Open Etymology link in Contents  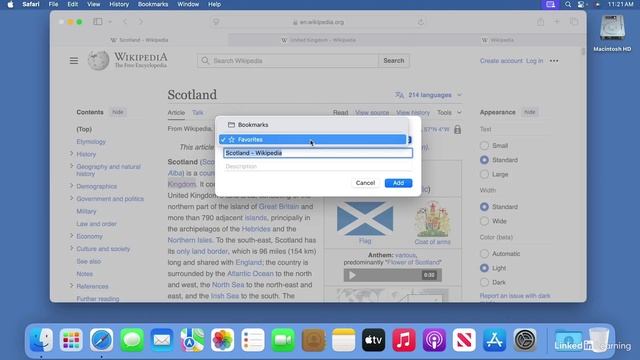(x=91, y=142)
